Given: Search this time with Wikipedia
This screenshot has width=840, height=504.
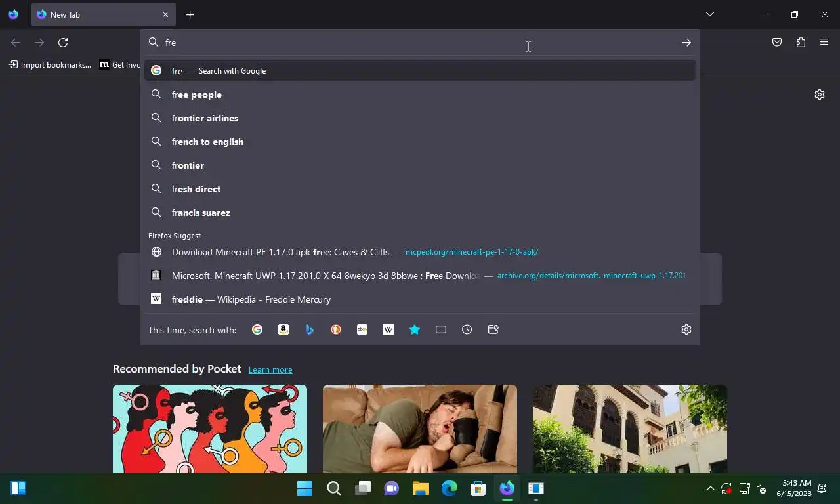Looking at the screenshot, I should [x=388, y=329].
